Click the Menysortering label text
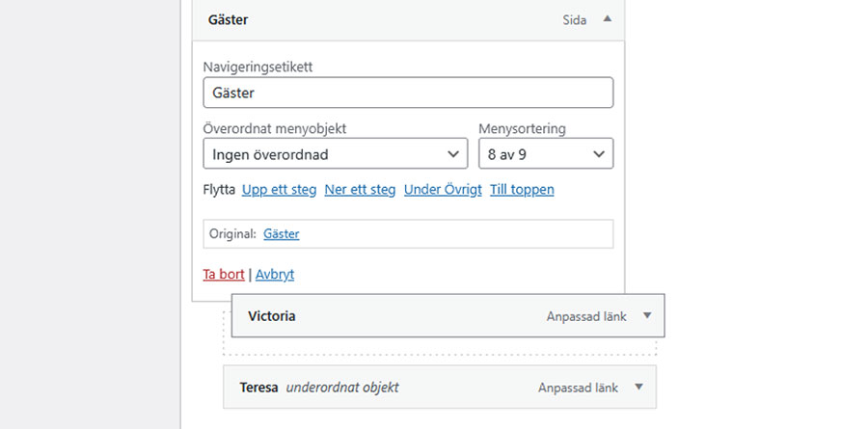The height and width of the screenshot is (429, 868). tap(522, 128)
